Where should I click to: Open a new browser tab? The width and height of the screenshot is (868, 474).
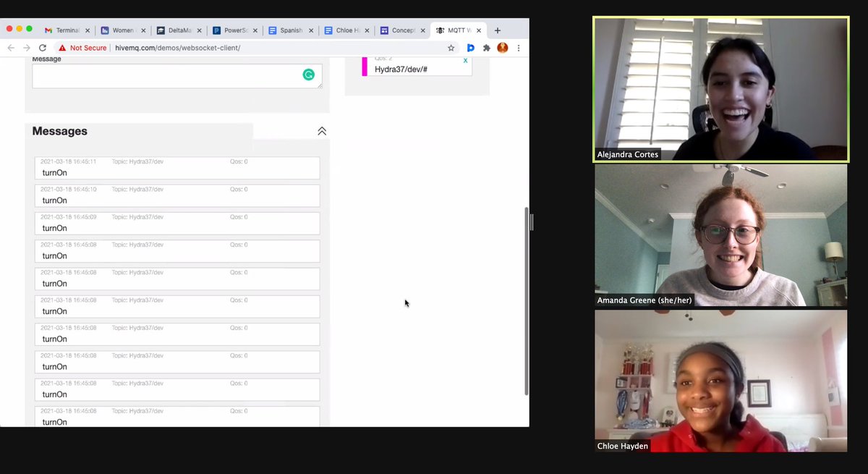pyautogui.click(x=498, y=30)
